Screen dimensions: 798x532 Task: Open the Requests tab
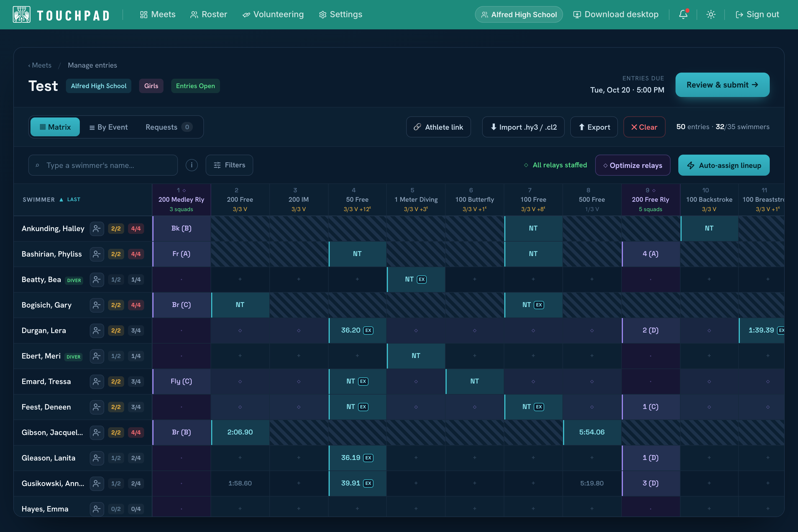click(x=169, y=127)
